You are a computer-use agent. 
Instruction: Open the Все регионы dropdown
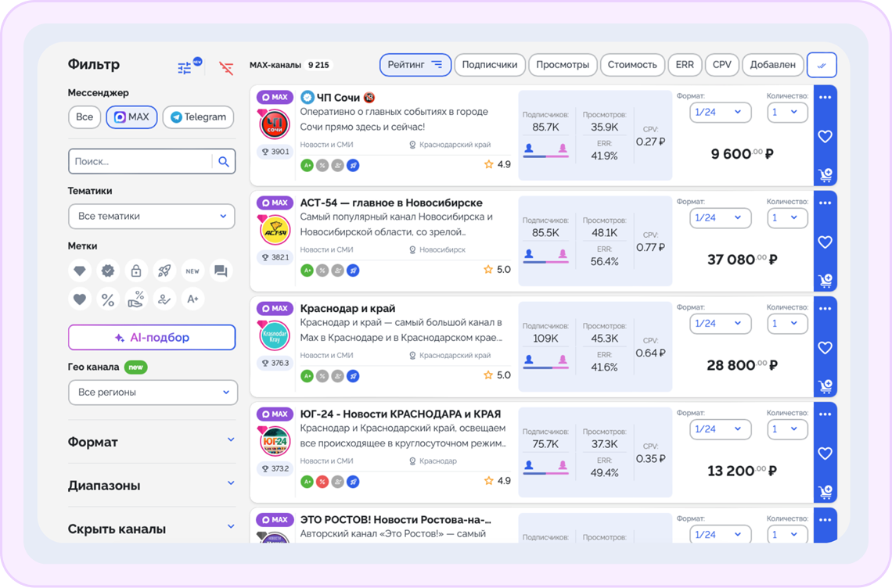pos(153,393)
